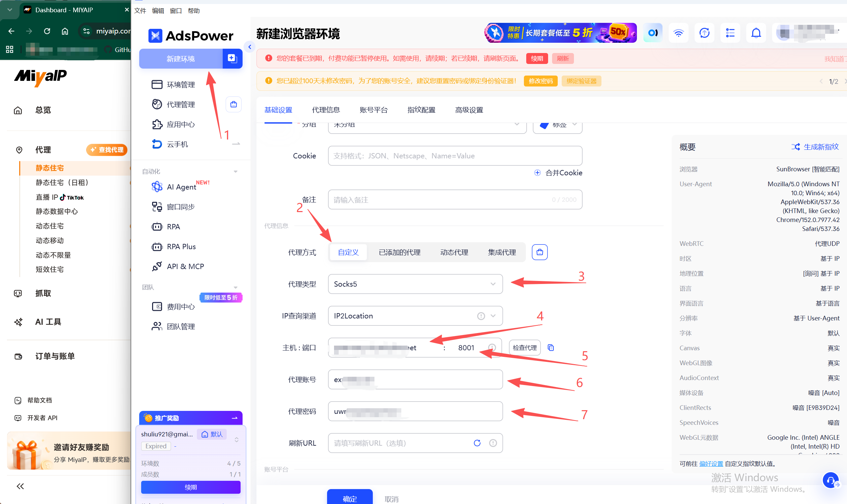847x504 pixels.
Task: Switch to 账号平台 tab
Action: tap(373, 110)
